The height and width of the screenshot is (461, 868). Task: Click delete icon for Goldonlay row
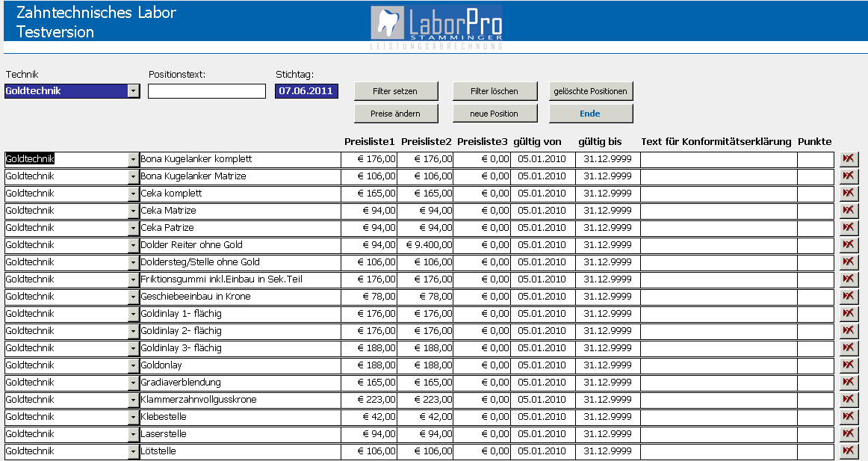[849, 365]
